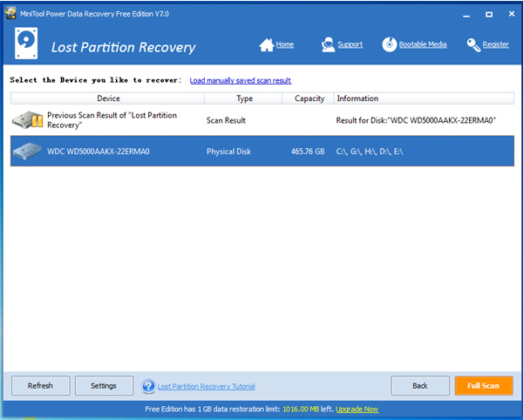Click the Refresh button
523x420 pixels.
pyautogui.click(x=40, y=386)
